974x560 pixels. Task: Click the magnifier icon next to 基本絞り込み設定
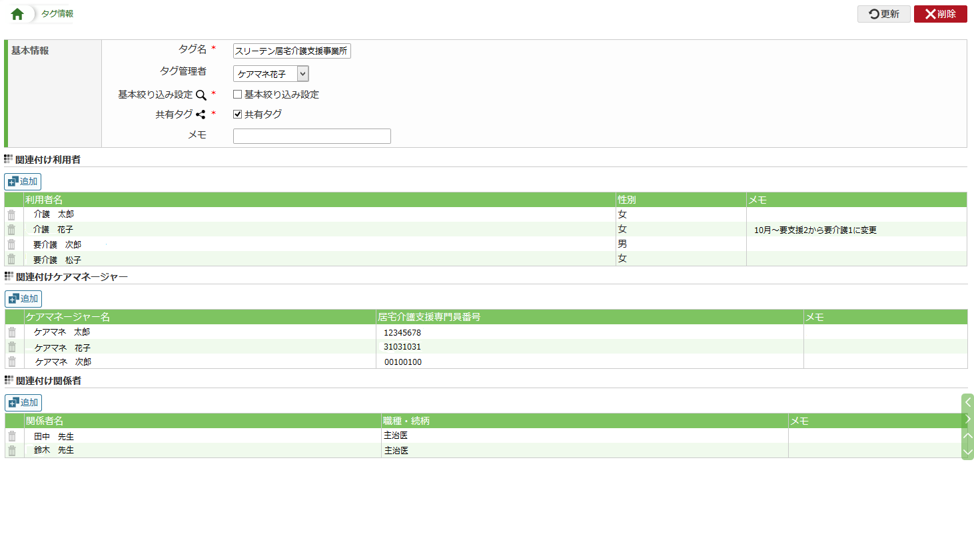(201, 95)
